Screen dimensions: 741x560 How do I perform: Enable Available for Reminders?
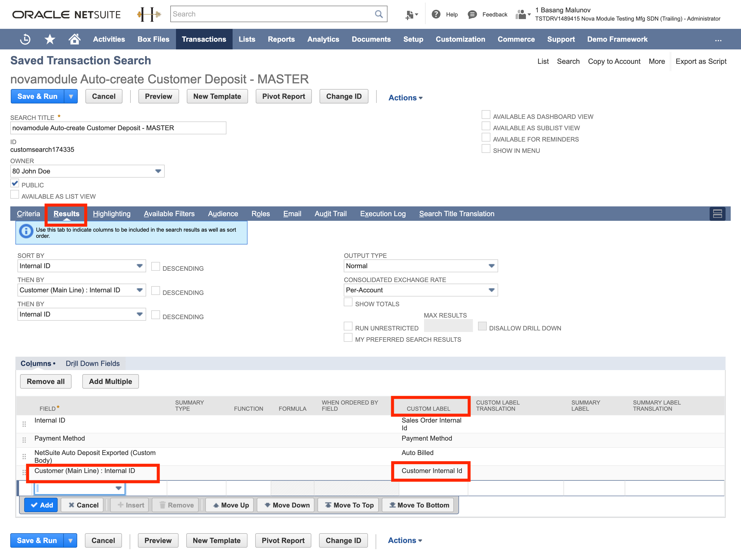[486, 137]
